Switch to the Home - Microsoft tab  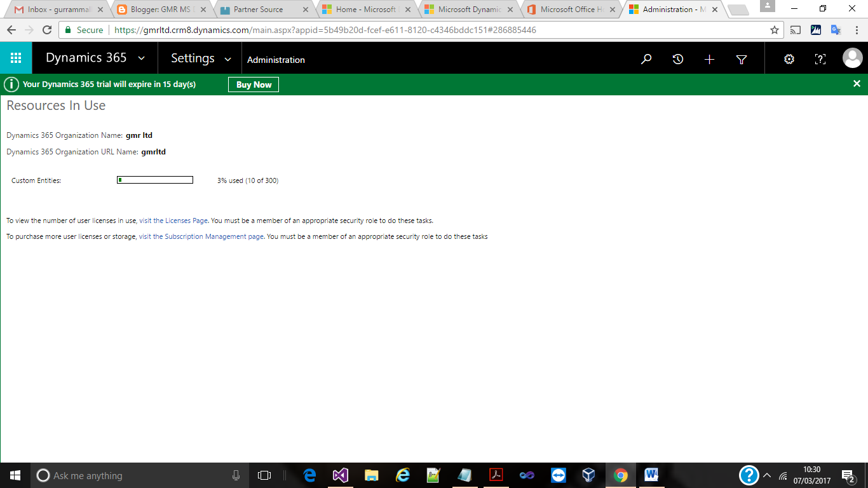366,10
